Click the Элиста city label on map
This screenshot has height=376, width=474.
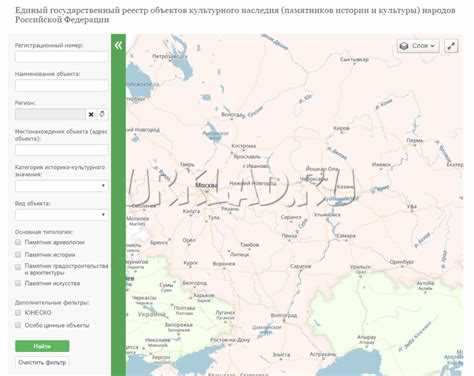[281, 355]
